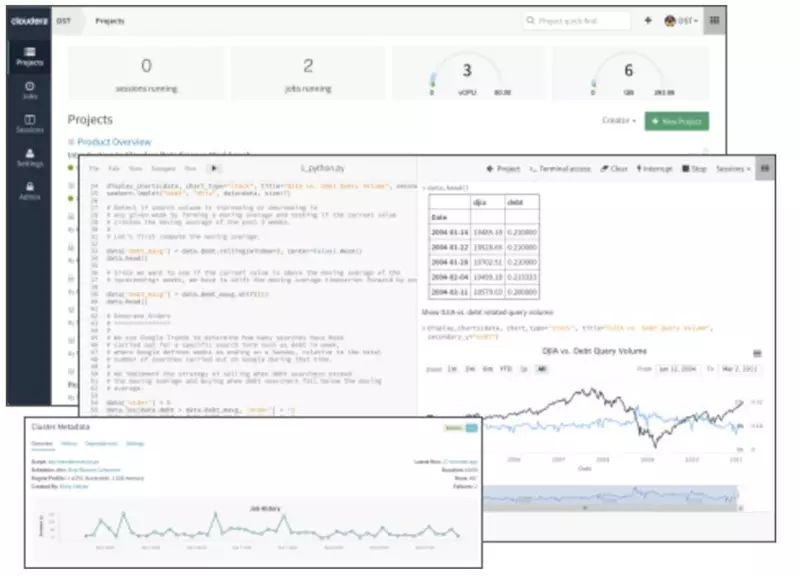Click the jobs running counter card
The width and height of the screenshot is (800, 577).
[308, 73]
